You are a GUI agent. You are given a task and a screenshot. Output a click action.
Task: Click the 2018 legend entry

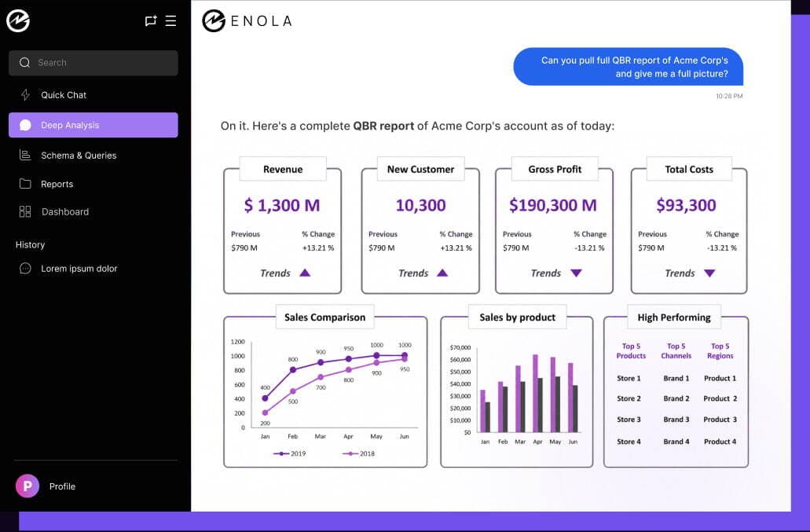358,453
